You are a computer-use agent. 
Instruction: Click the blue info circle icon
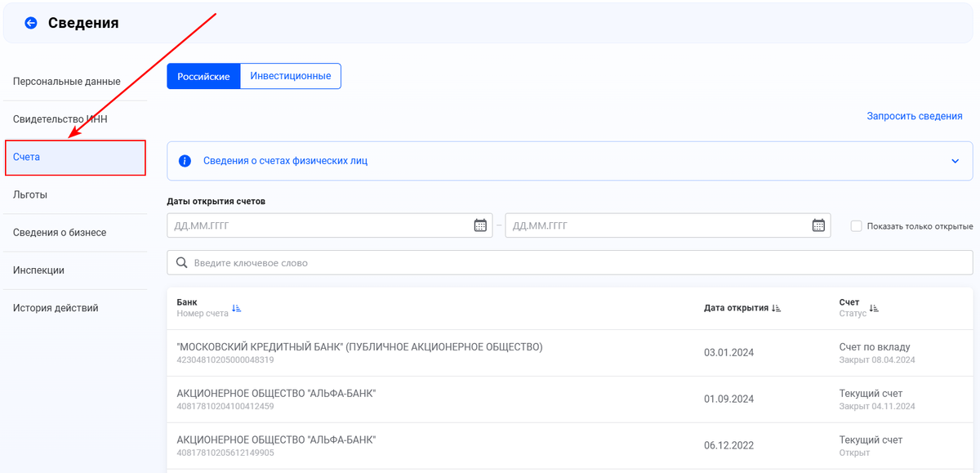coord(185,161)
